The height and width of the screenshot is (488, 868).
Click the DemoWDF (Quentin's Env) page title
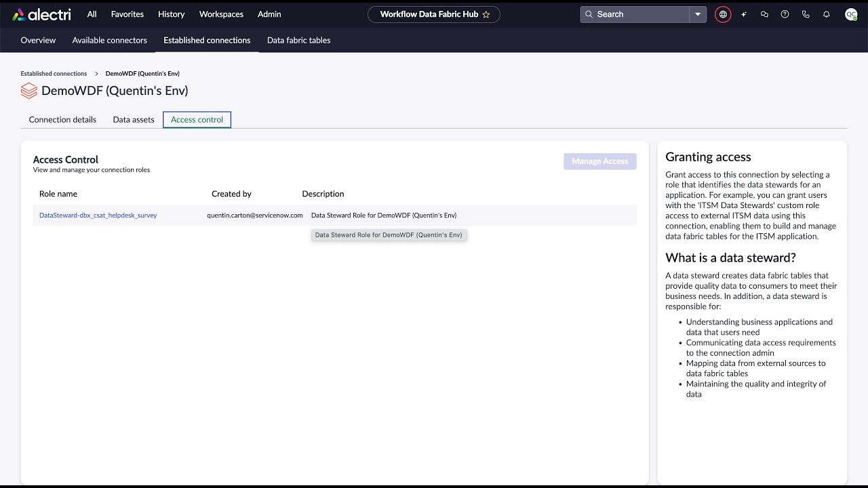(x=115, y=91)
